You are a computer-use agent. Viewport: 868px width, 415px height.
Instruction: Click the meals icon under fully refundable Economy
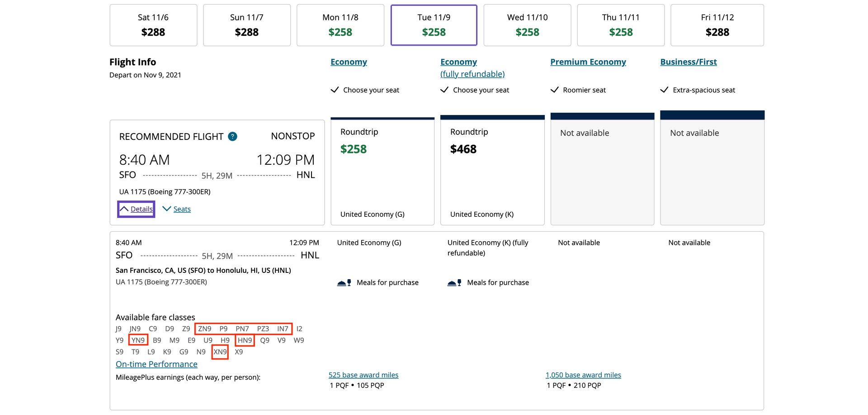click(455, 282)
